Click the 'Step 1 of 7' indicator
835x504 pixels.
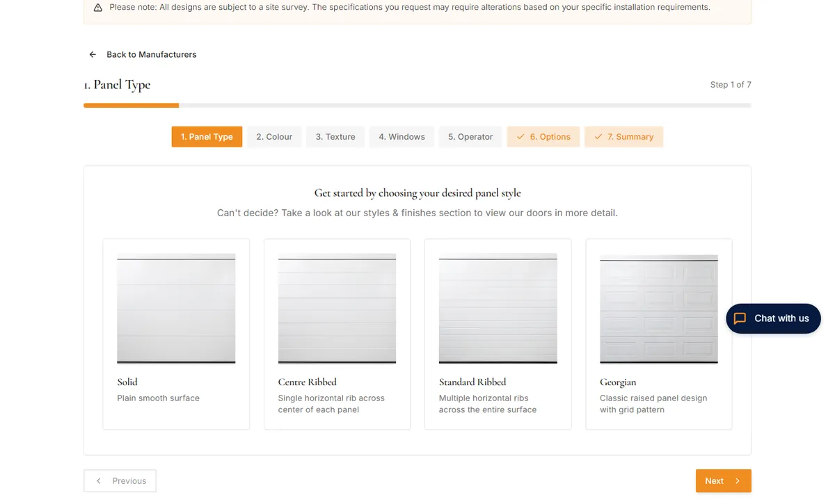click(x=731, y=85)
